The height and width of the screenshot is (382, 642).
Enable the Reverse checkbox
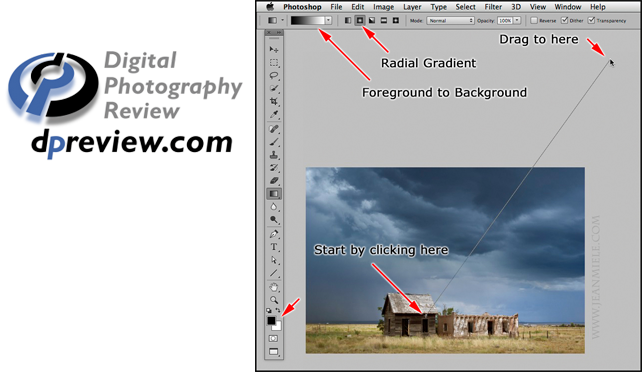(534, 20)
